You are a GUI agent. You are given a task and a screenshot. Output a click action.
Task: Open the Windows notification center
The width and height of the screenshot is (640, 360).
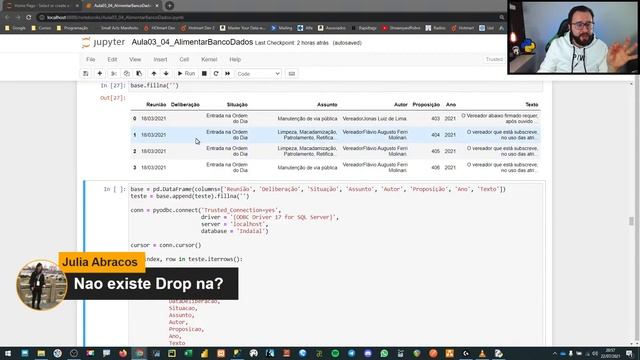click(629, 353)
